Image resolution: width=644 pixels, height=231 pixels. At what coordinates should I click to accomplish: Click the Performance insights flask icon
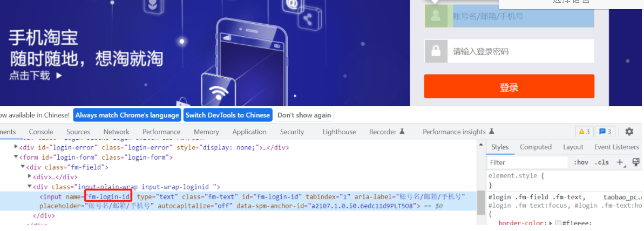tap(491, 132)
